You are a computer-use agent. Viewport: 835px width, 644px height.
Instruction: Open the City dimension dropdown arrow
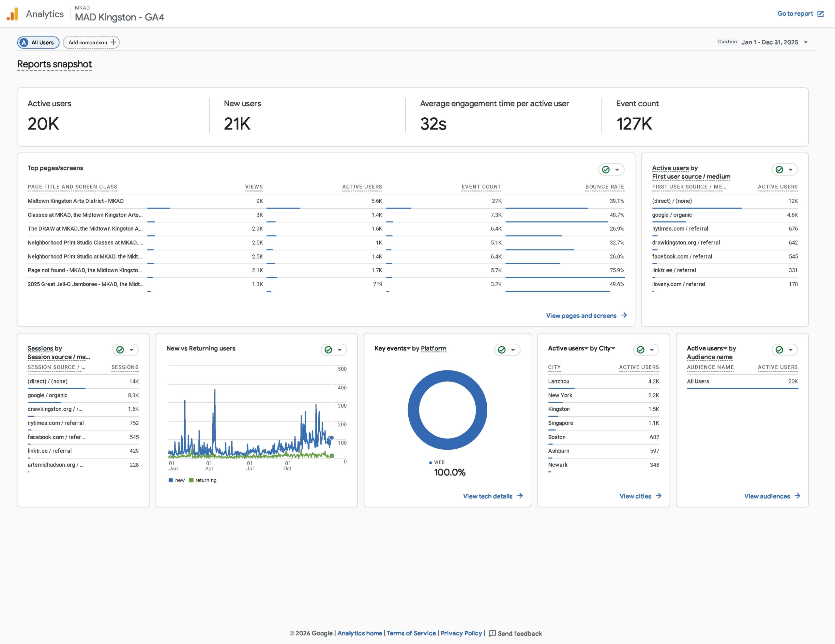pyautogui.click(x=613, y=348)
